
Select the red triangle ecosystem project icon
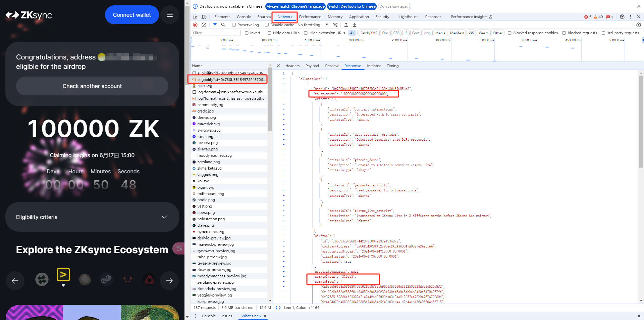pyautogui.click(x=149, y=279)
